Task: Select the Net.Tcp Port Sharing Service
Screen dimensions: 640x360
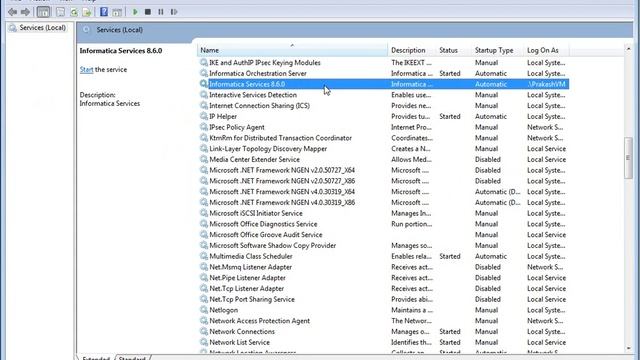Action: click(252, 299)
